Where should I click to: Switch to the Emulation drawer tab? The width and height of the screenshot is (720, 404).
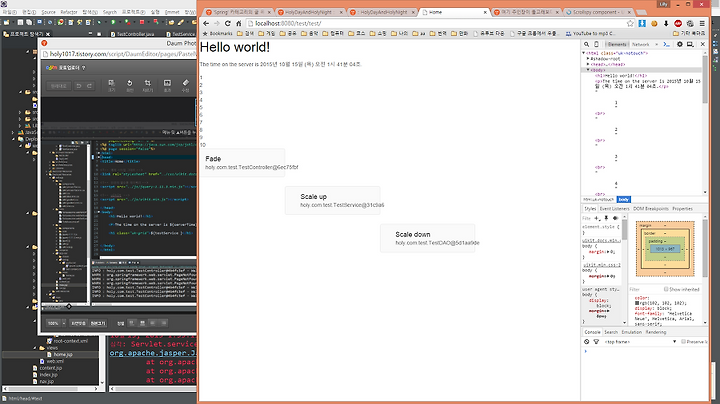click(x=631, y=332)
